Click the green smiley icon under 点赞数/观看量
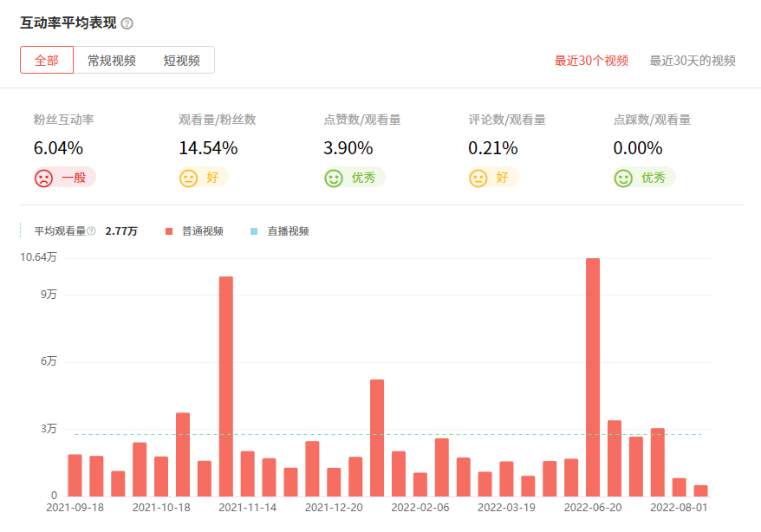This screenshot has width=761, height=532. click(x=333, y=178)
